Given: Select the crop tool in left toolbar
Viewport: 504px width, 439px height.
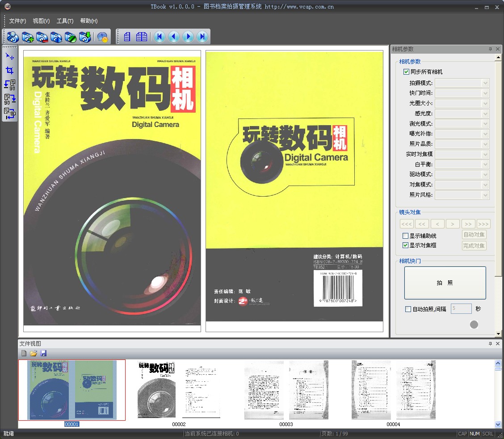Looking at the screenshot, I should click(8, 70).
